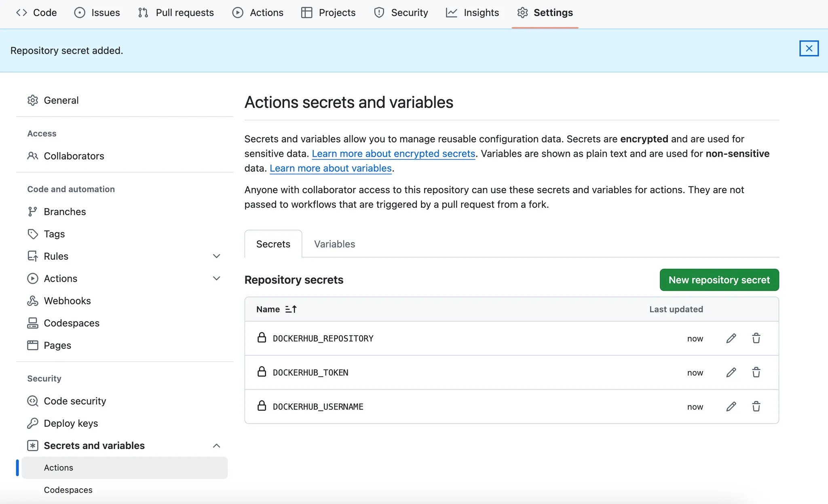The height and width of the screenshot is (504, 828).
Task: Open the Actions tab in top navigation
Action: pos(258,13)
